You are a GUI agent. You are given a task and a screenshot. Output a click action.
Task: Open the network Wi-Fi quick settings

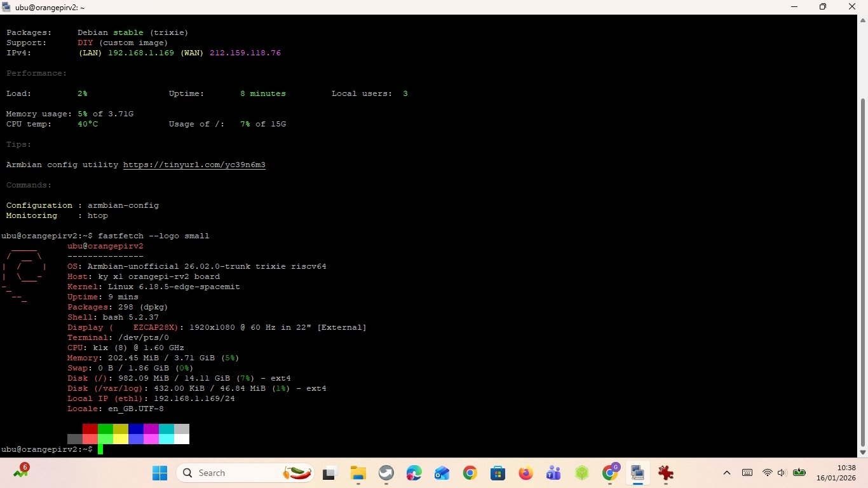767,473
